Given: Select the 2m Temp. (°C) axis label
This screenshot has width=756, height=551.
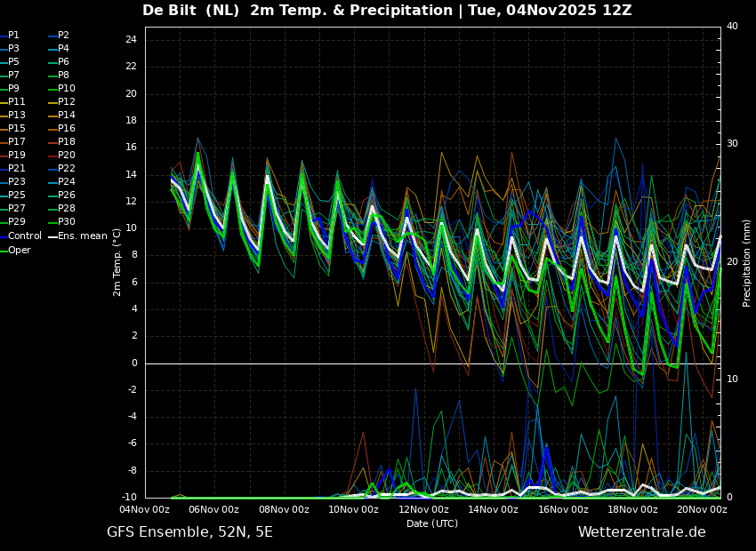Looking at the screenshot, I should (x=117, y=261).
